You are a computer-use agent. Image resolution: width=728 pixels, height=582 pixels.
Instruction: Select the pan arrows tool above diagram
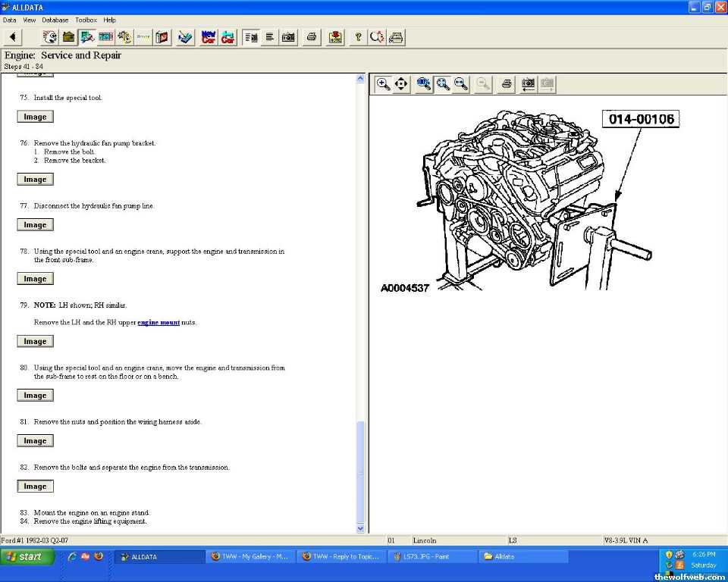[401, 84]
